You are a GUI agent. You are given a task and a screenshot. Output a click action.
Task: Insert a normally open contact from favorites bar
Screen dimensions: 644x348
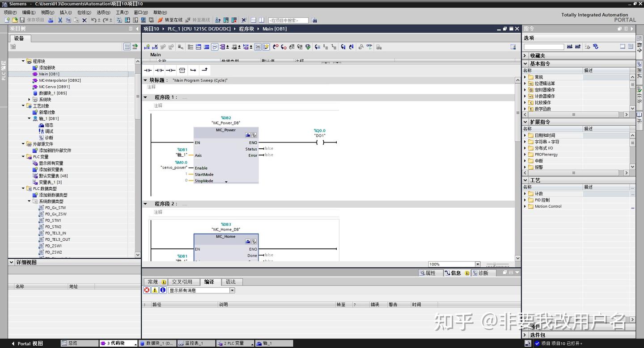click(148, 70)
